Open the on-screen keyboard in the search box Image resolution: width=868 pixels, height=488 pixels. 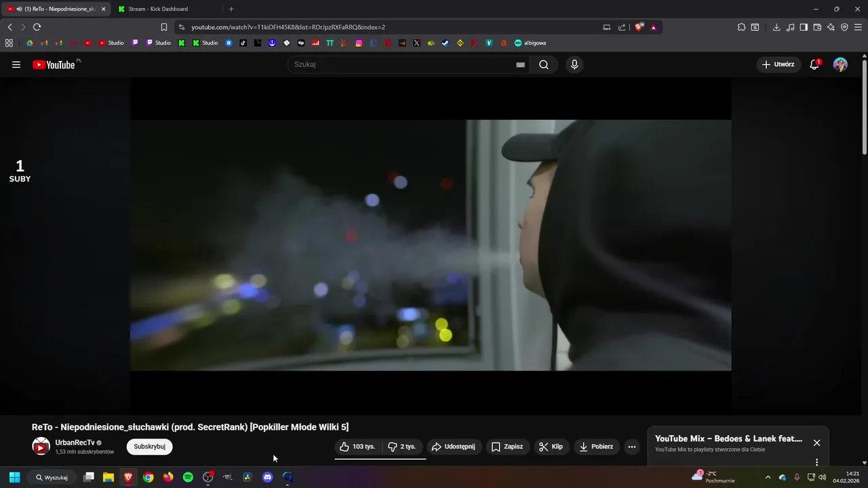tap(520, 64)
